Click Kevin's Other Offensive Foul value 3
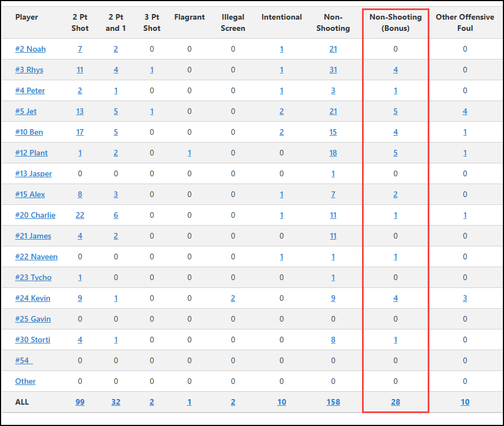This screenshot has height=426, width=504. 465,298
